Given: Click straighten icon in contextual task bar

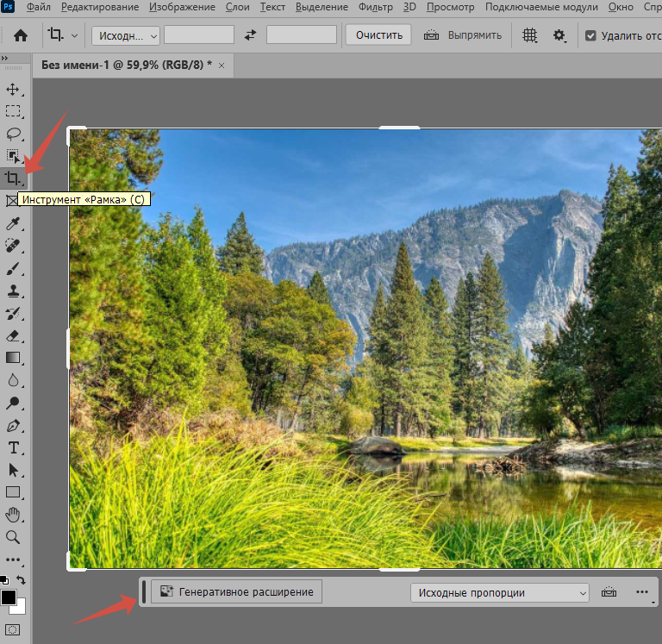Looking at the screenshot, I should tap(609, 592).
